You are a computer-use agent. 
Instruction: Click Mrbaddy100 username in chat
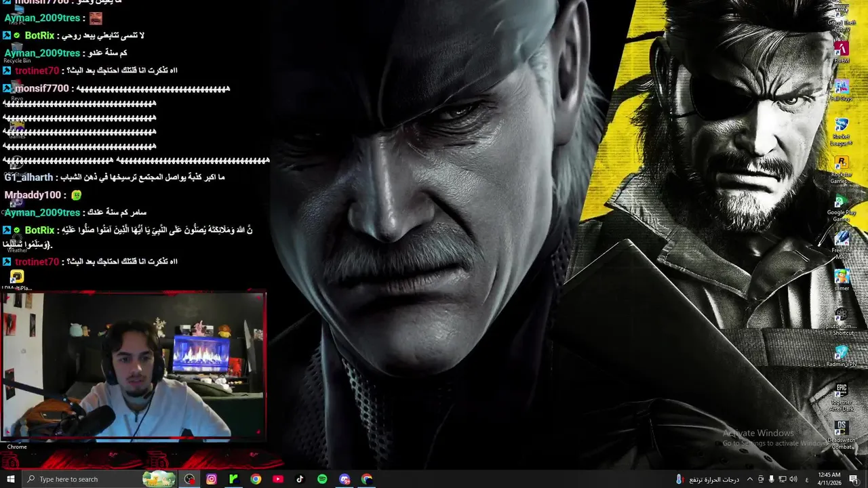(x=33, y=195)
